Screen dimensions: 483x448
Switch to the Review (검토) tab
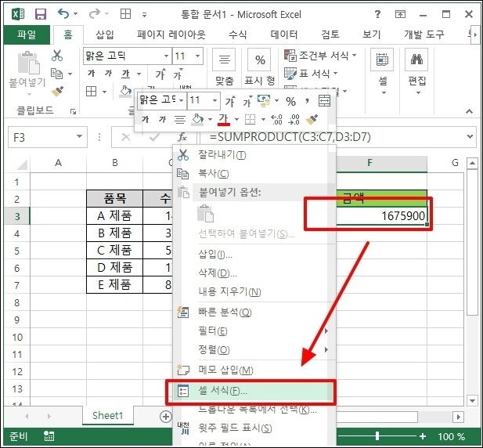point(330,34)
